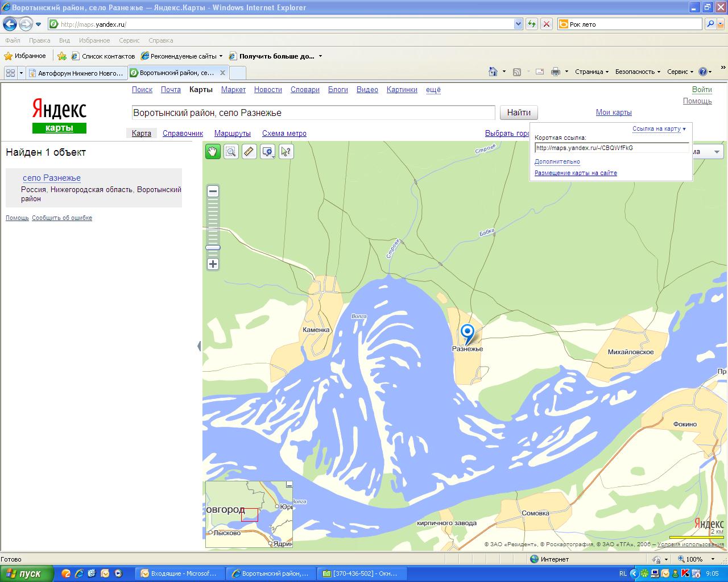Click the IE search box
The image size is (728, 582).
click(630, 24)
